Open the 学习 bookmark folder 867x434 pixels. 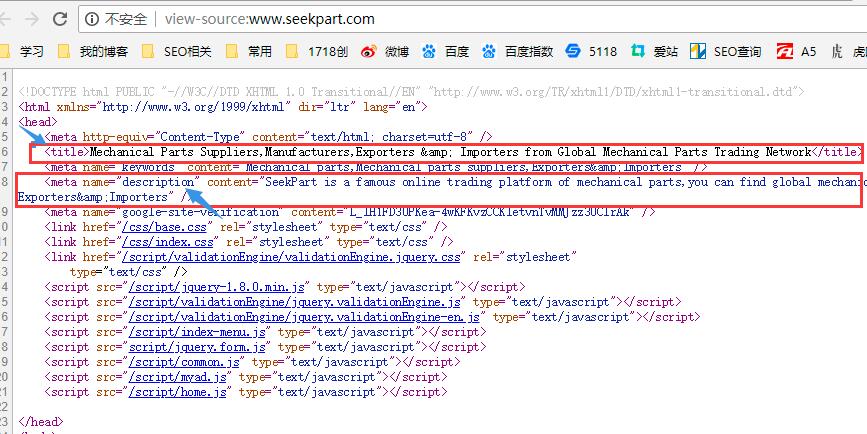[x=22, y=52]
